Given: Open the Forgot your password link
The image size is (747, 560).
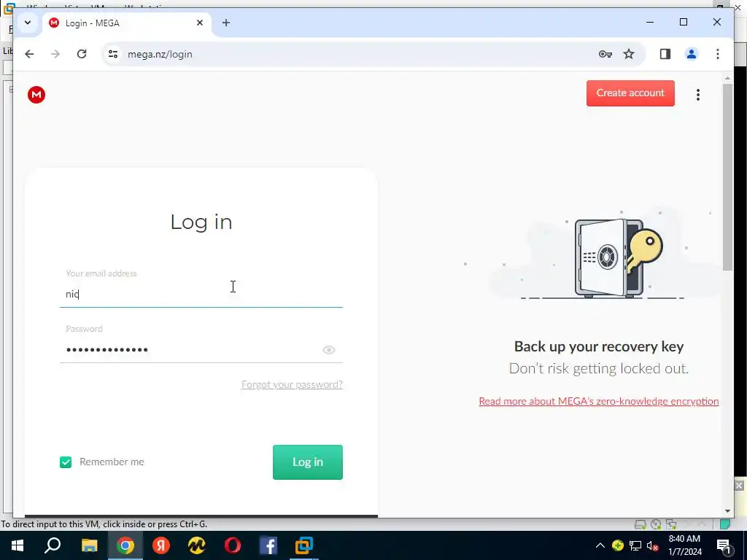Looking at the screenshot, I should [292, 384].
